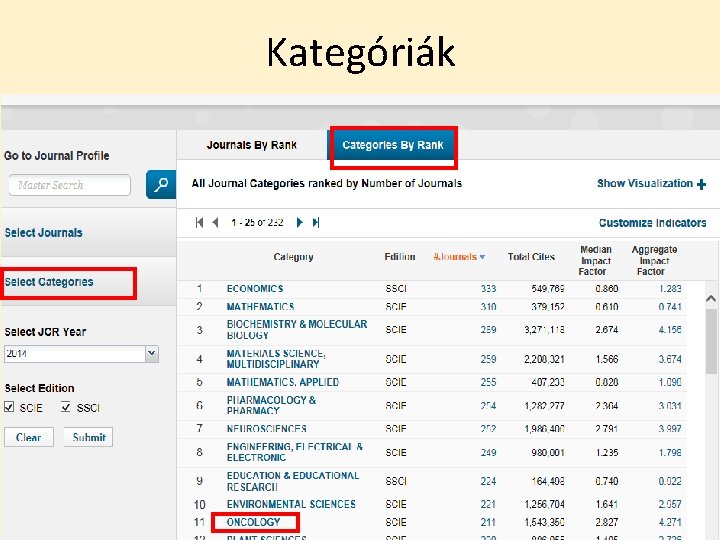Screen dimensions: 720x540
Task: Open Customize Indicators link
Action: 652,223
